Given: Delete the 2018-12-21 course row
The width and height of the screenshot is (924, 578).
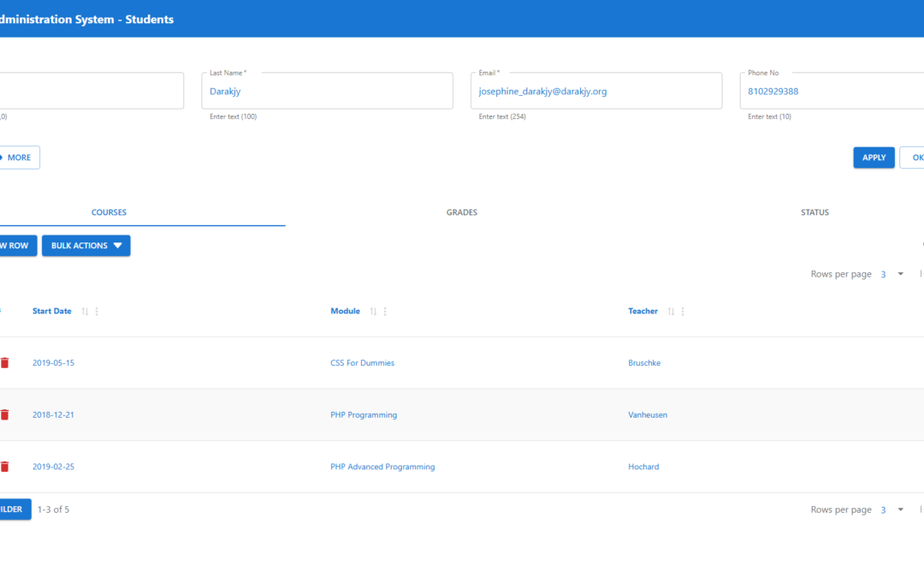Looking at the screenshot, I should point(5,414).
